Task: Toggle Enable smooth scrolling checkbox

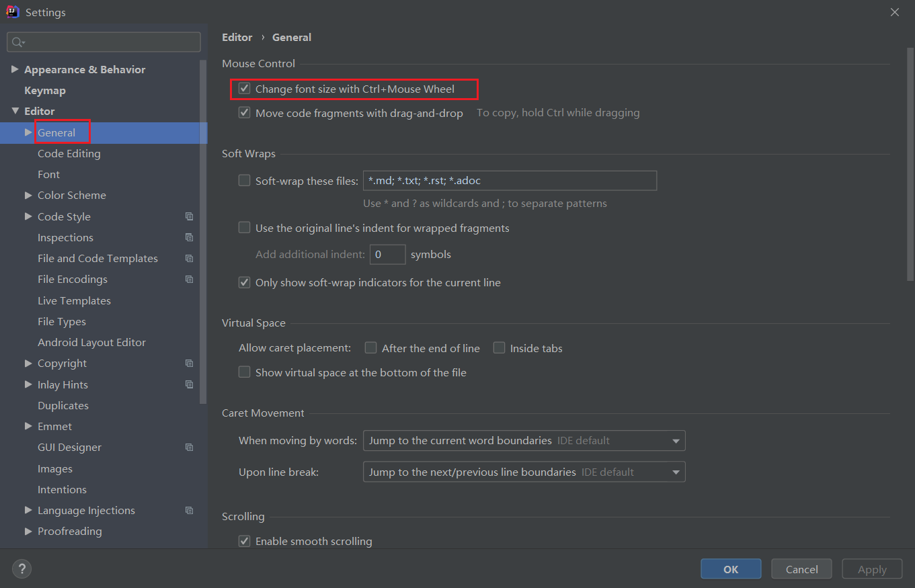Action: click(245, 541)
